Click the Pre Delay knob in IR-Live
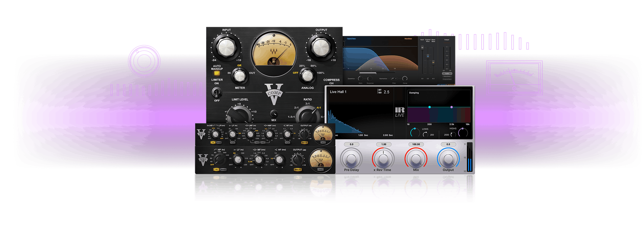644x232 pixels. (351, 159)
